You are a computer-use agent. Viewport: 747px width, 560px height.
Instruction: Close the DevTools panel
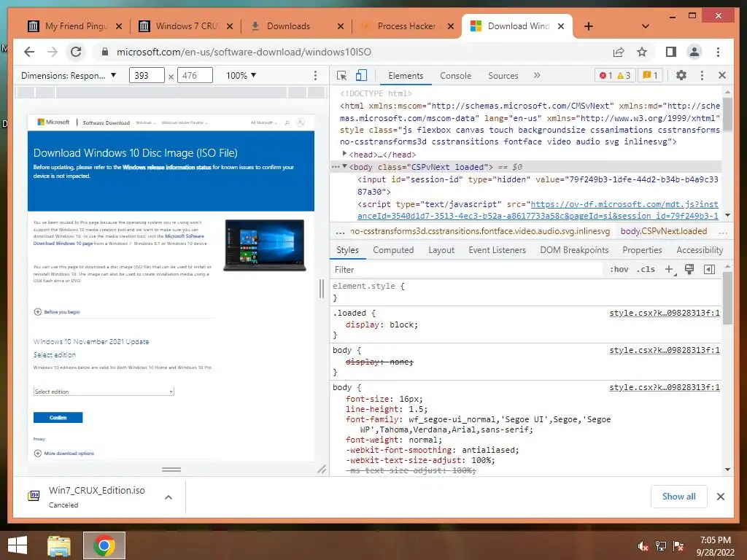722,75
